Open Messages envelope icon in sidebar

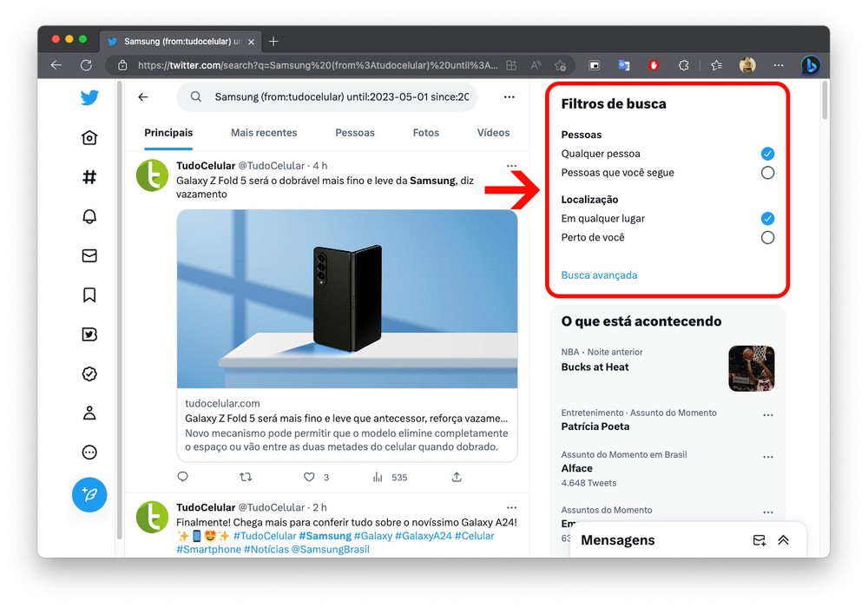(89, 255)
